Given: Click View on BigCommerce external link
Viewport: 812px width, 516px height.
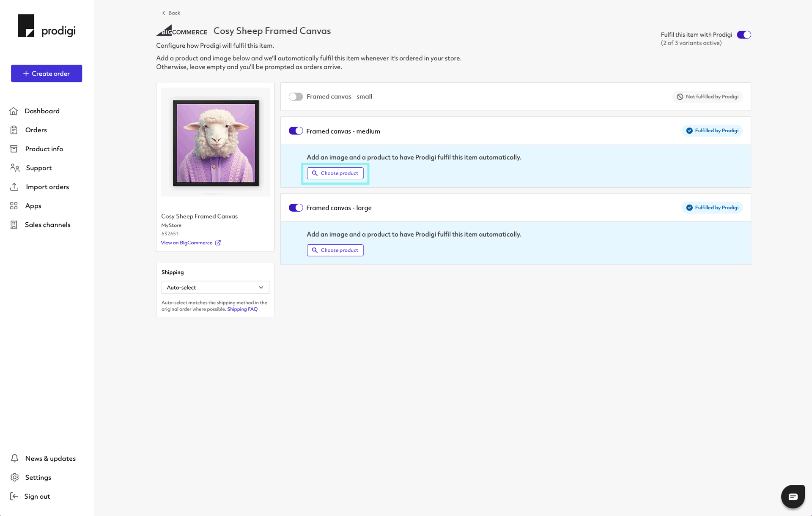Looking at the screenshot, I should coord(191,242).
